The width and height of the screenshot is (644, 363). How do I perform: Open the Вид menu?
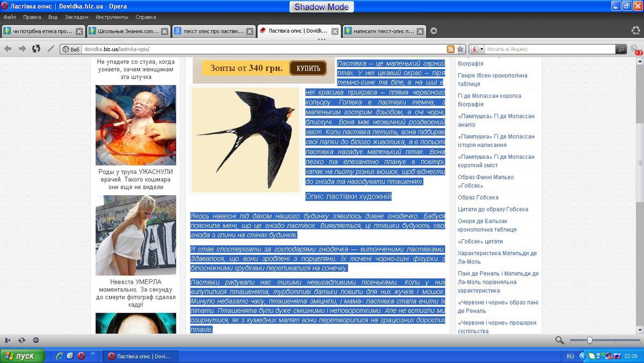[x=53, y=17]
